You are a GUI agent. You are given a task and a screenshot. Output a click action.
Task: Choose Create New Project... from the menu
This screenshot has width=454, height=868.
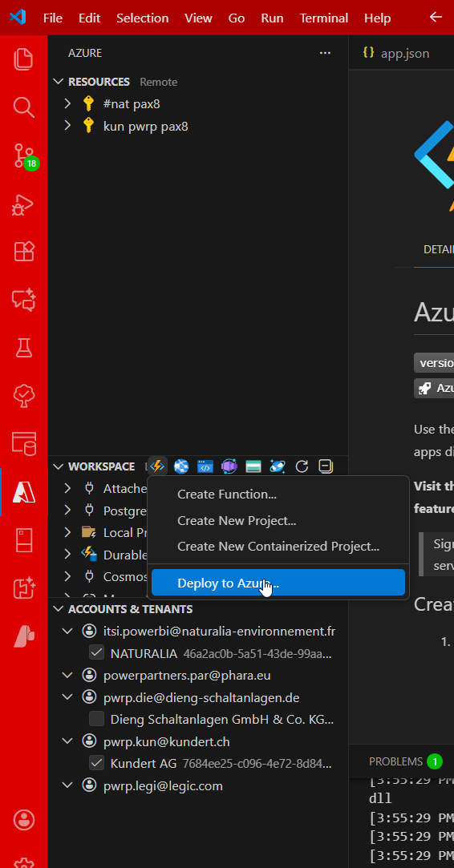[x=278, y=521]
